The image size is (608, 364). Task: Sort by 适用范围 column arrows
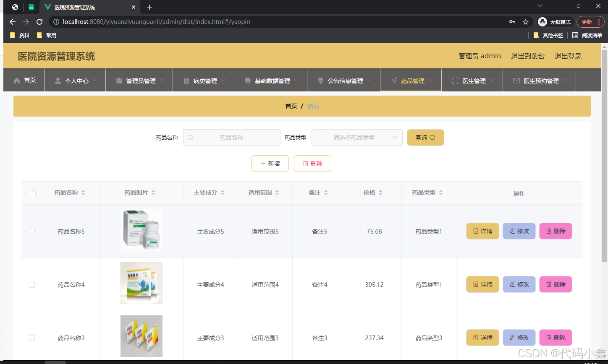277,192
